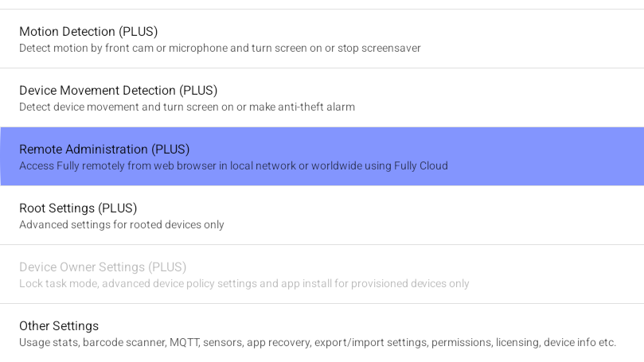This screenshot has height=362, width=644.
Task: Click the 'Detect device movement' anti-theft description
Action: pyautogui.click(x=187, y=107)
